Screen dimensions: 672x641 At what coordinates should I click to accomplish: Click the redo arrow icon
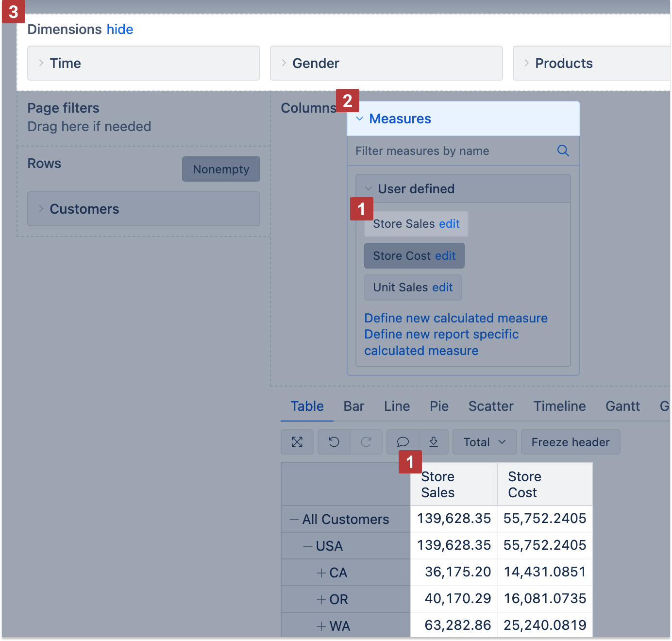coord(366,442)
